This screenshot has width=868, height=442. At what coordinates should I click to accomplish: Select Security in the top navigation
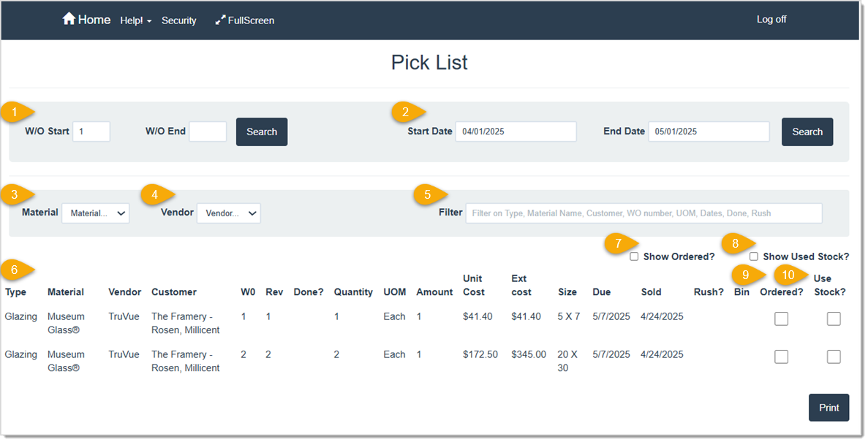[x=178, y=20]
